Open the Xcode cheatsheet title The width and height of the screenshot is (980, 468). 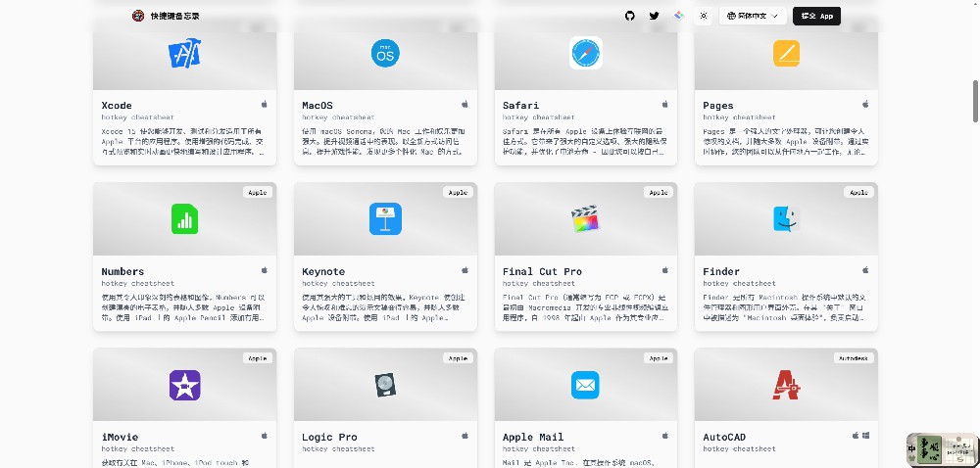point(117,106)
